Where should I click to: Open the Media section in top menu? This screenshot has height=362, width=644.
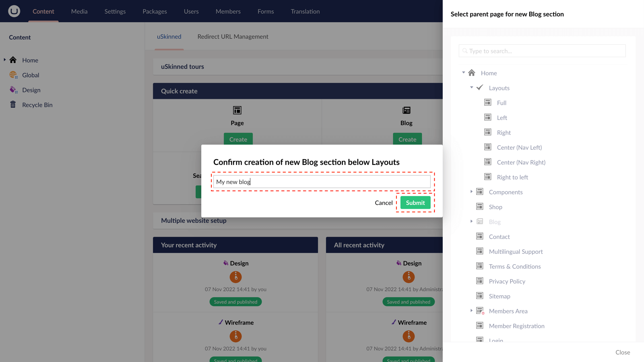pos(79,11)
